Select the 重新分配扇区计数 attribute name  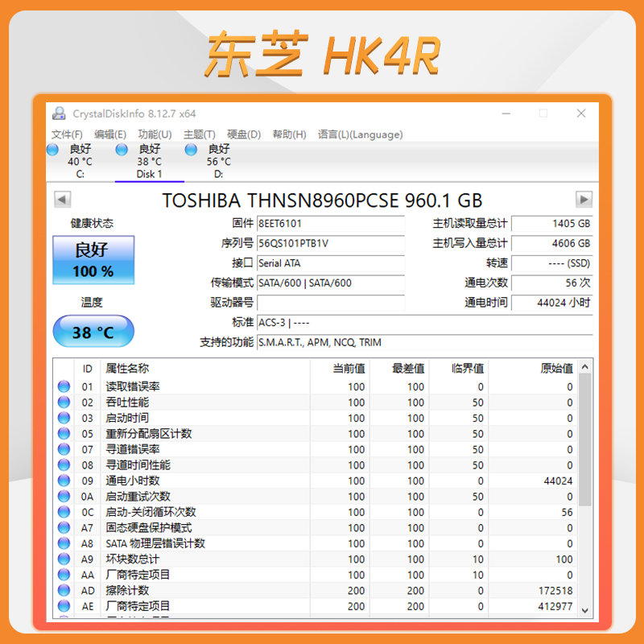tap(149, 433)
